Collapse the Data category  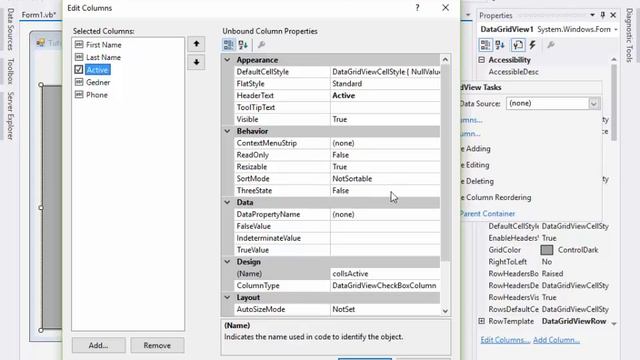[x=227, y=202]
